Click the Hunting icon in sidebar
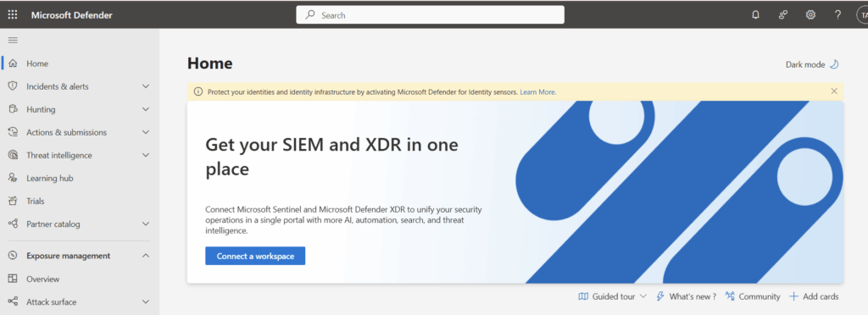Screen dimensions: 868x315 click(x=13, y=109)
